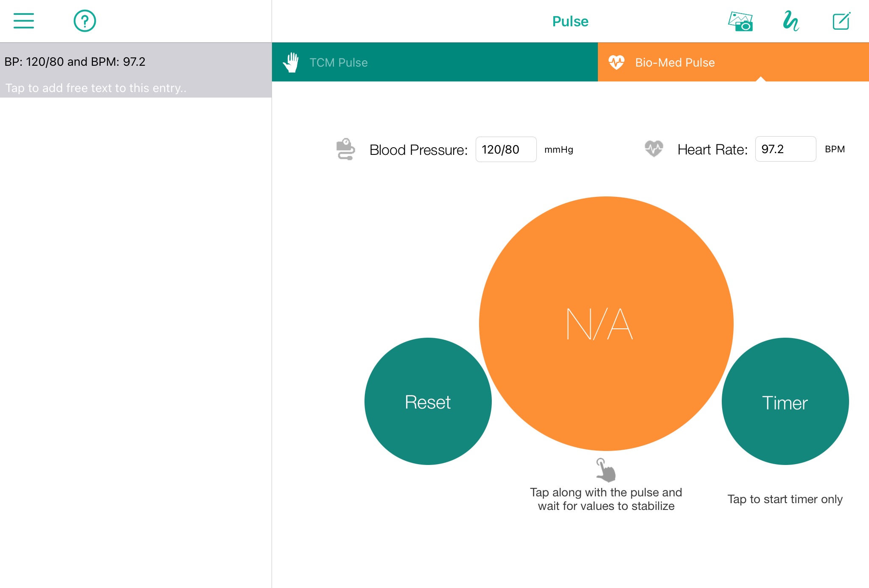This screenshot has height=588, width=869.
Task: Tap to add free text to entry
Action: (96, 88)
